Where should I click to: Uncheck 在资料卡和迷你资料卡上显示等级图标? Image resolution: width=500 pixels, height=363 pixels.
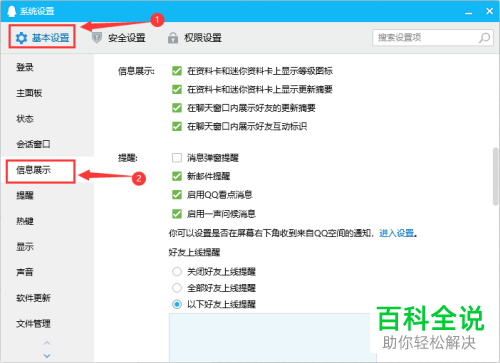point(177,71)
